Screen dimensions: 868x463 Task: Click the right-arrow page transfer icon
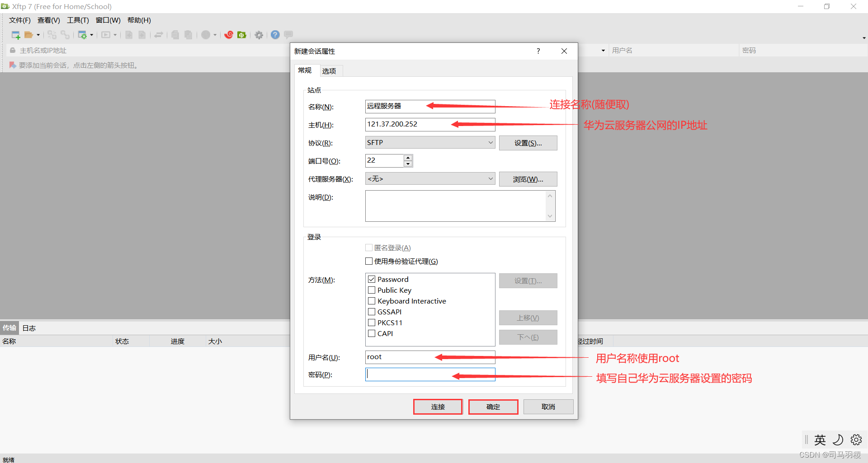coord(142,35)
